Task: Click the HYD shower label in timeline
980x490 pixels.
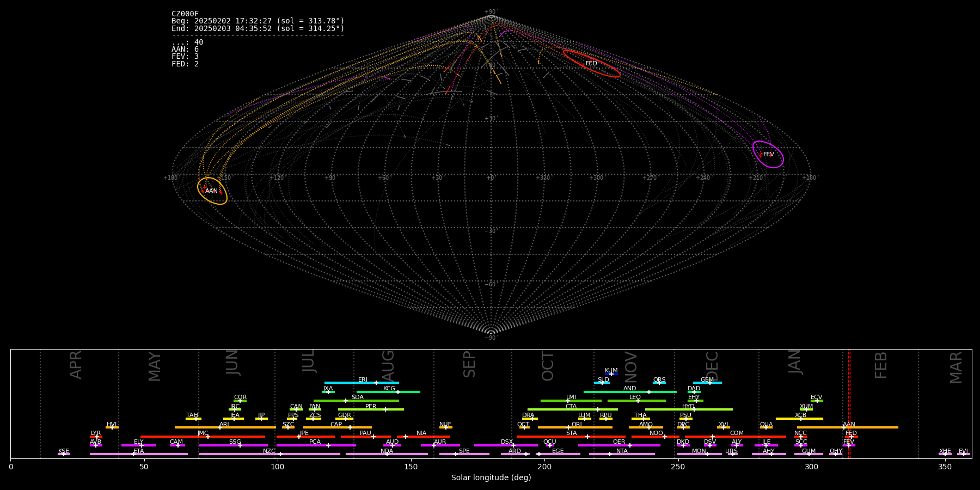Action: point(688,406)
